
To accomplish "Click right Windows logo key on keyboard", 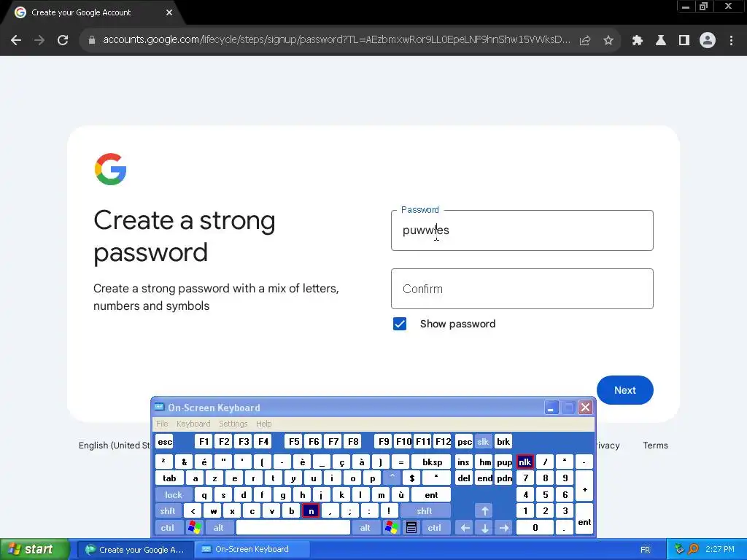I will click(x=392, y=528).
